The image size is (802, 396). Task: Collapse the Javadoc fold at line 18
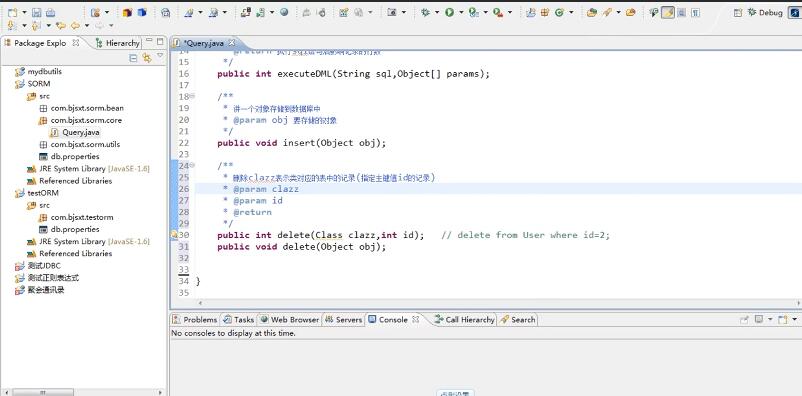(192, 96)
